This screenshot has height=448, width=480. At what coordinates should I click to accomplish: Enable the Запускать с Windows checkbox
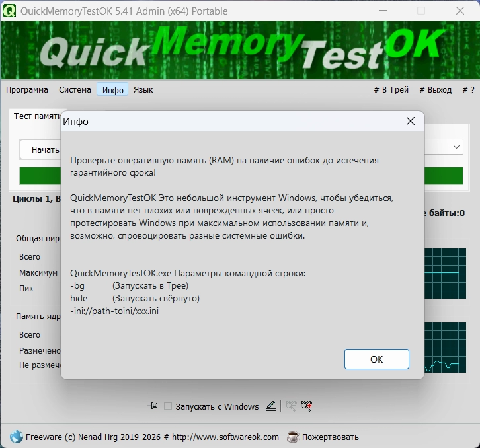[168, 406]
